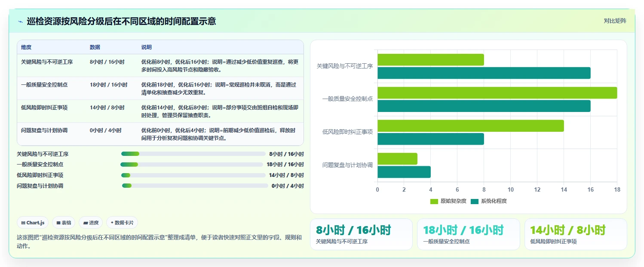Click description starting 优化前14小时

pos(220,112)
